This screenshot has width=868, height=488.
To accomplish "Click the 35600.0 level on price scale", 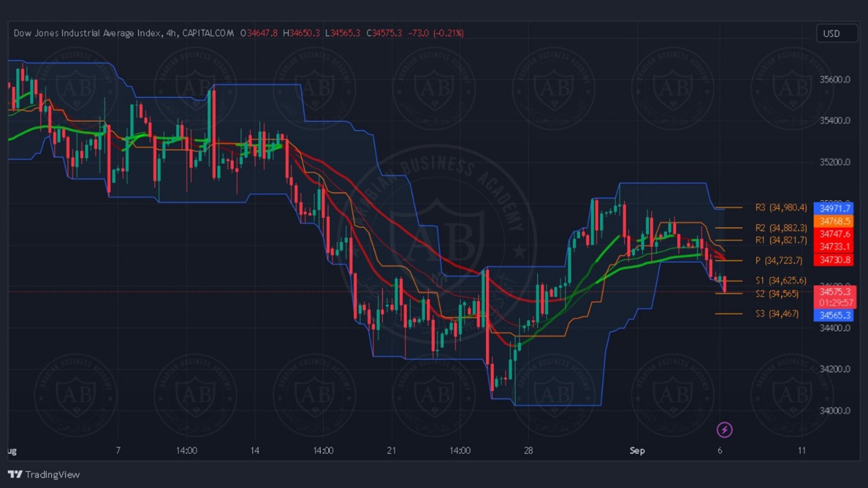I will click(834, 79).
